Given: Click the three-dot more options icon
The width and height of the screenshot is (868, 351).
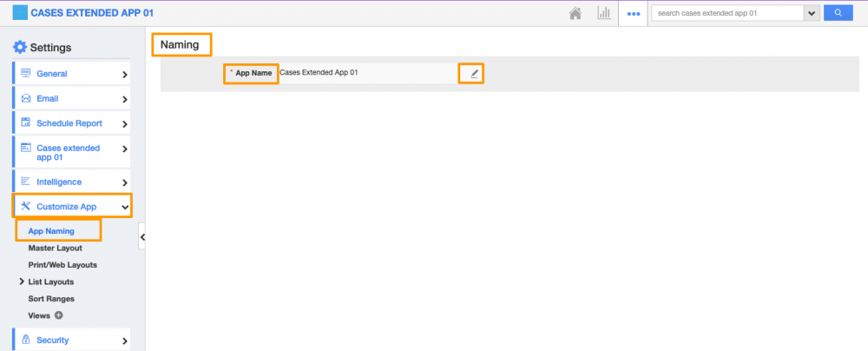Looking at the screenshot, I should (x=634, y=14).
